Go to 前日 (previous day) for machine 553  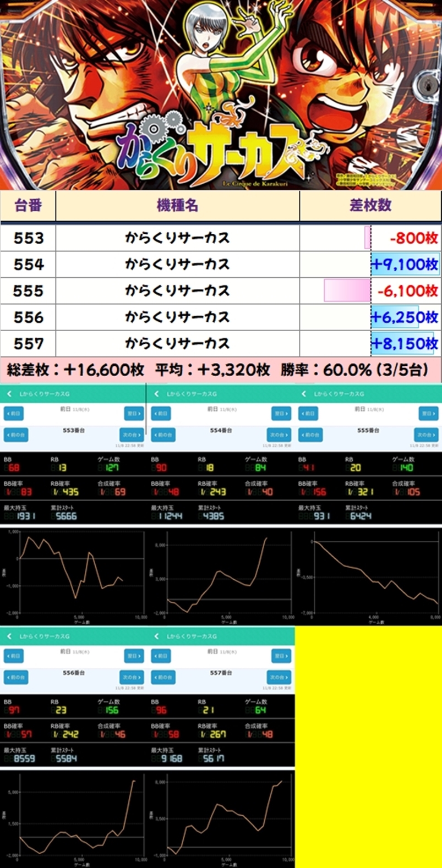point(14,413)
